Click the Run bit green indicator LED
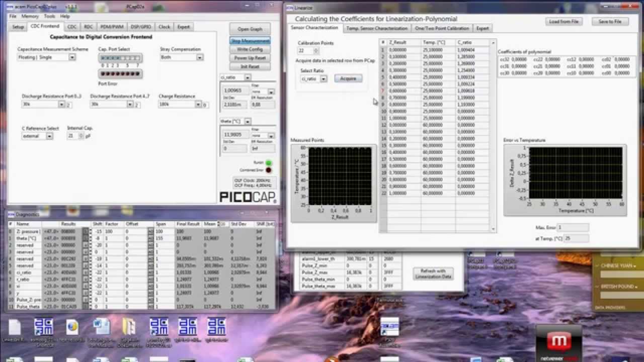Screen dimensions: 644x362 point(269,163)
